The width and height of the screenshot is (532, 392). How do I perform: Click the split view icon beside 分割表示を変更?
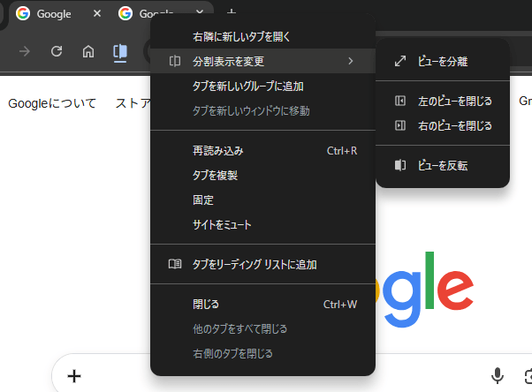(x=175, y=61)
